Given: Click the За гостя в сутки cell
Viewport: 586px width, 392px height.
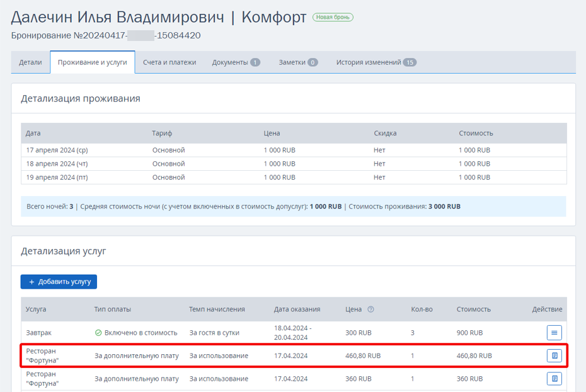Looking at the screenshot, I should pos(214,333).
